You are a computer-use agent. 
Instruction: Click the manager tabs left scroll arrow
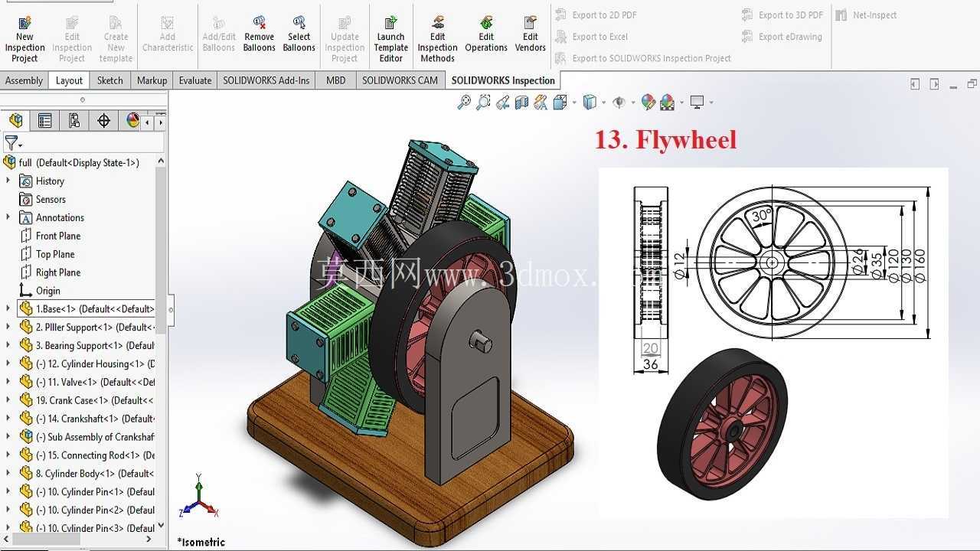tap(148, 121)
